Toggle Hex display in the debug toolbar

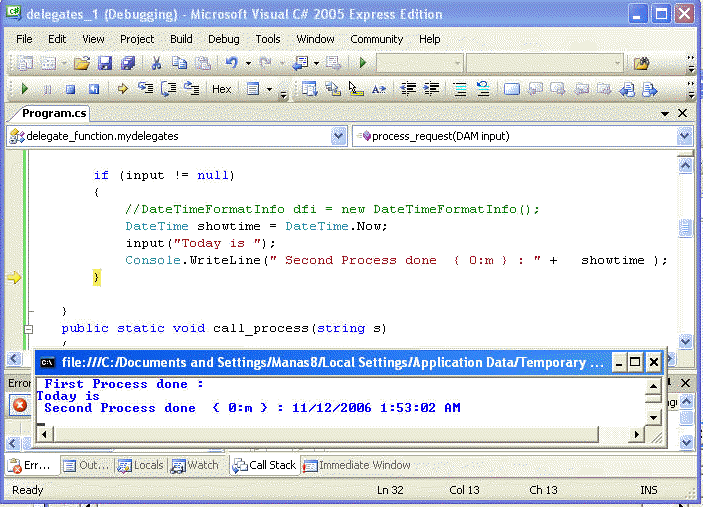[221, 89]
